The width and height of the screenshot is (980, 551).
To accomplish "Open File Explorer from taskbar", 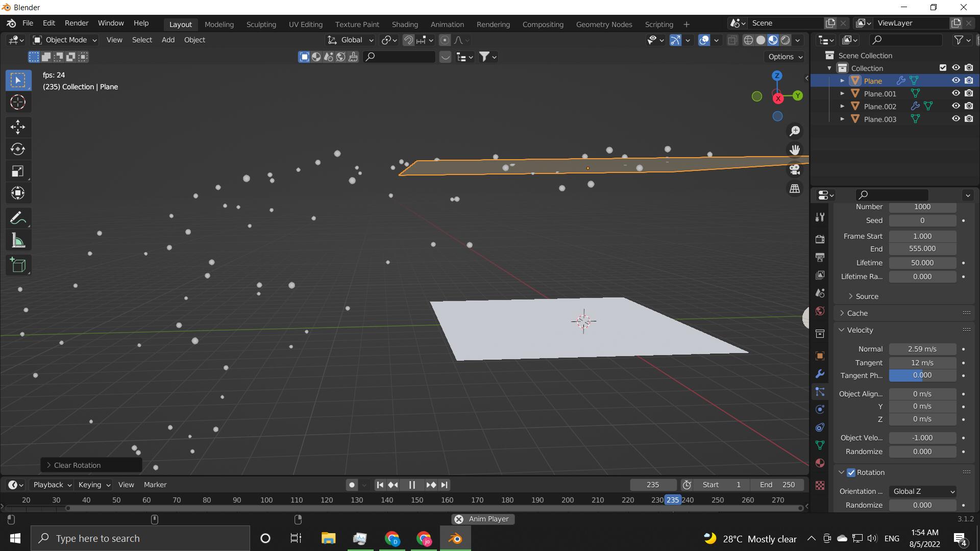I will pos(328,538).
